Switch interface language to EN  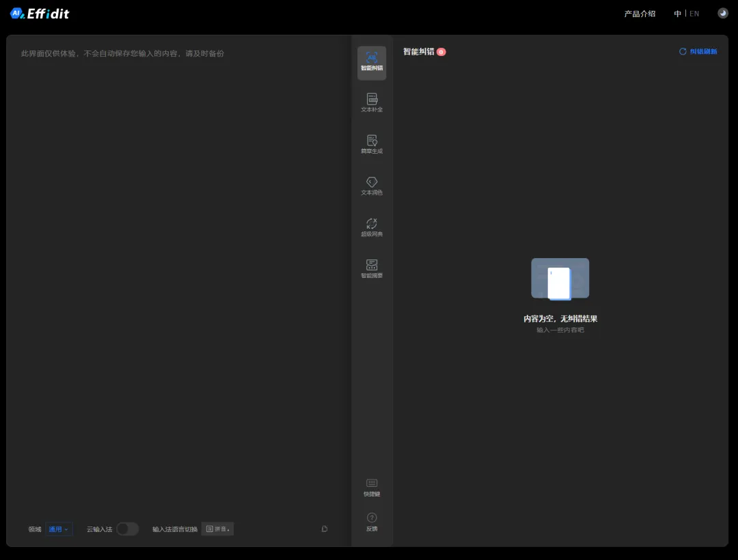pyautogui.click(x=694, y=14)
